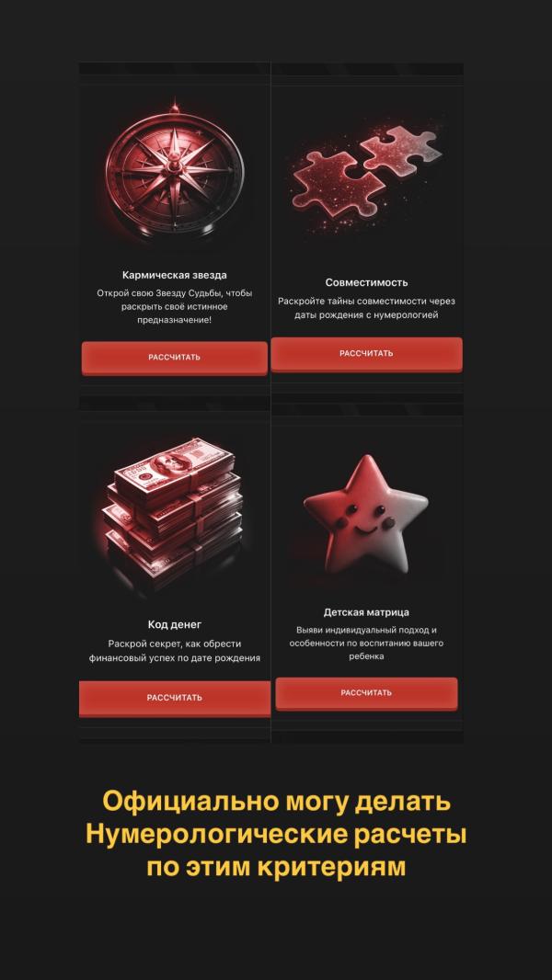Click the child upbringing description text
Viewport: 552px width, 980px height.
pos(366,643)
